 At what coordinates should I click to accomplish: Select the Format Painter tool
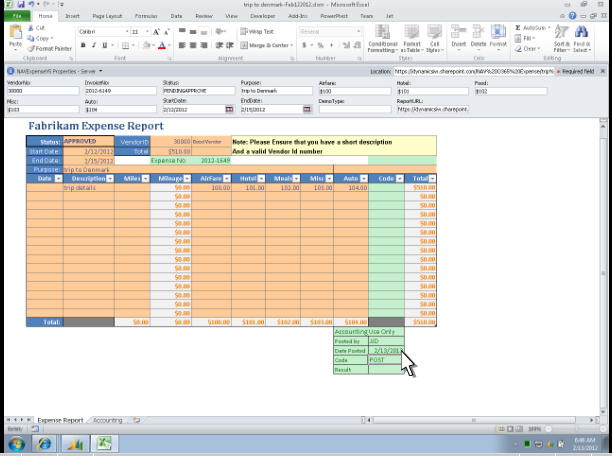point(50,48)
